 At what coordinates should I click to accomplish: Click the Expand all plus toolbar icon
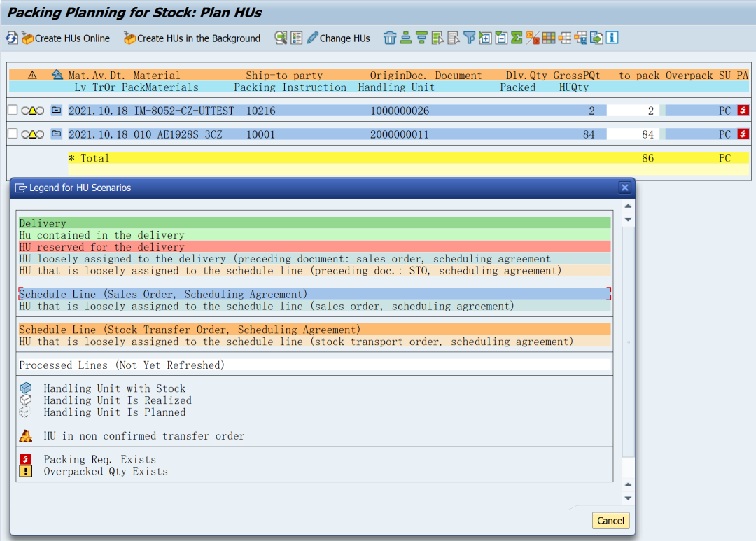click(485, 38)
